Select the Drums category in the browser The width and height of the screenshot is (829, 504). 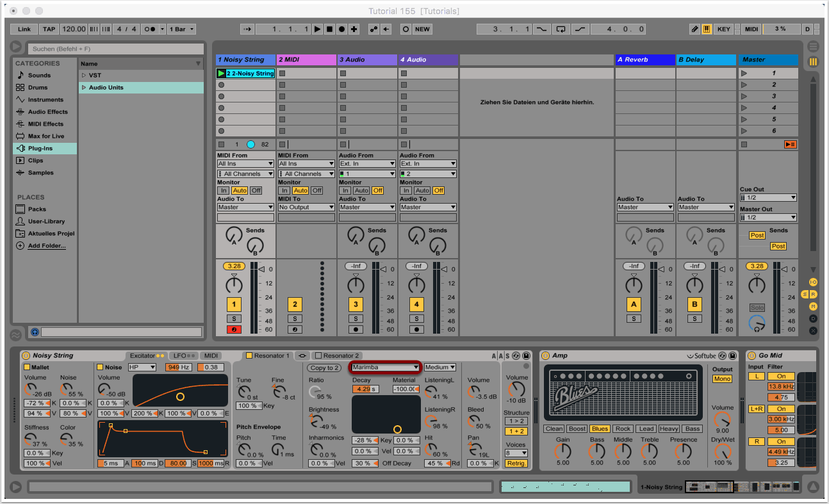coord(38,88)
